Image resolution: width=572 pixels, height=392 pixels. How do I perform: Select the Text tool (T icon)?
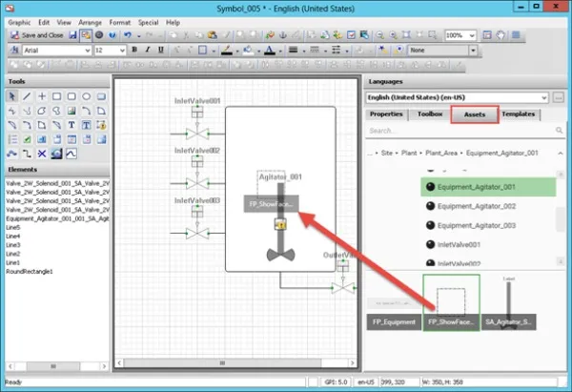[x=72, y=125]
